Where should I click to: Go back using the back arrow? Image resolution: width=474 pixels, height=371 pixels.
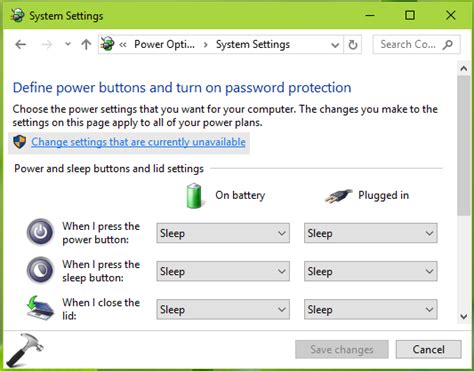tap(21, 44)
